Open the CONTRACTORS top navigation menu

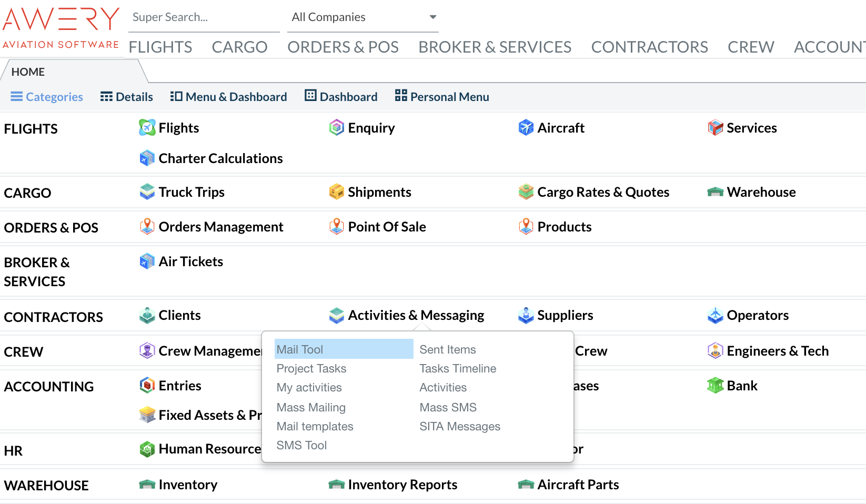tap(649, 47)
